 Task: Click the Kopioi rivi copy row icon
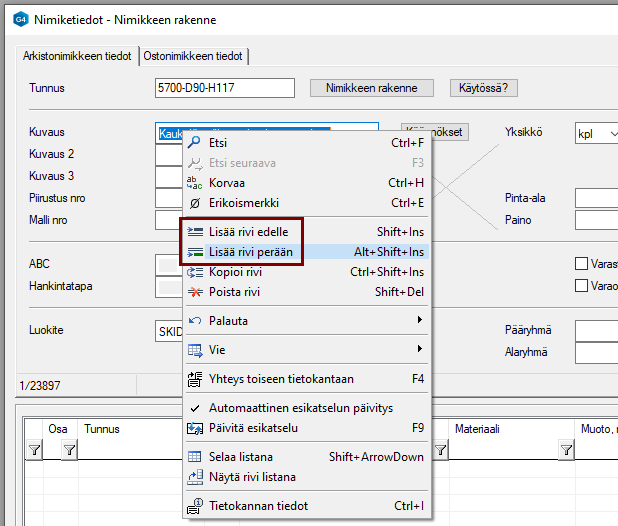click(195, 272)
